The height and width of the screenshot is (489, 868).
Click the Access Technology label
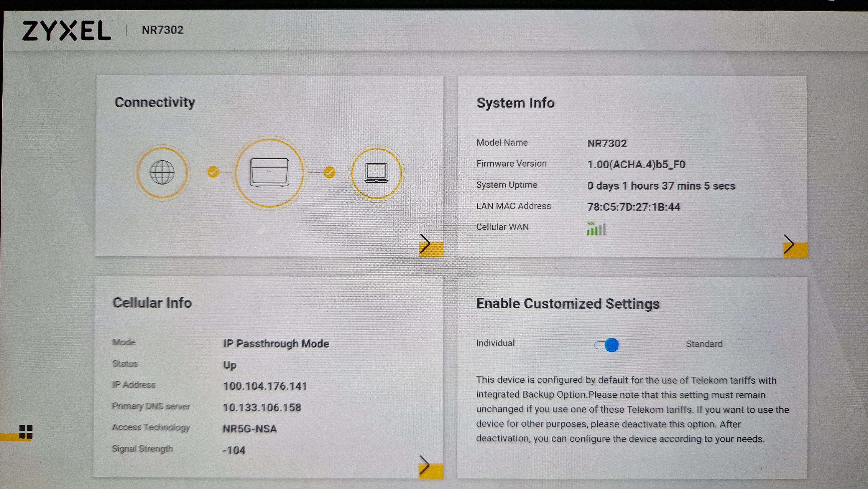pyautogui.click(x=151, y=427)
